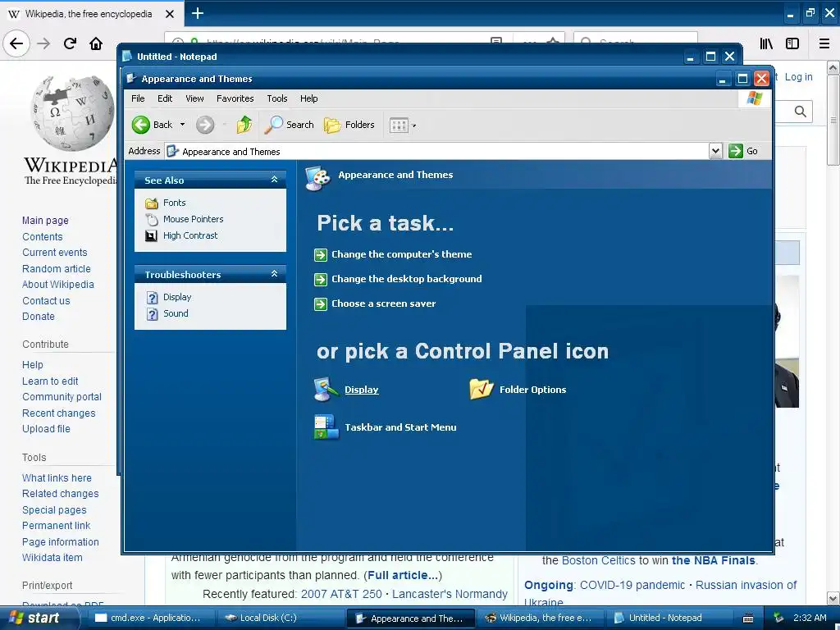The image size is (840, 630).
Task: Click the green Go button
Action: point(743,151)
